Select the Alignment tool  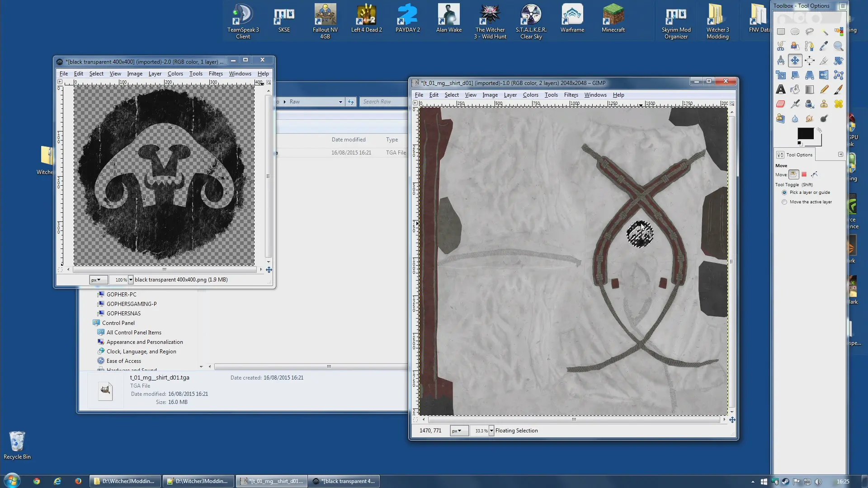[x=810, y=61]
